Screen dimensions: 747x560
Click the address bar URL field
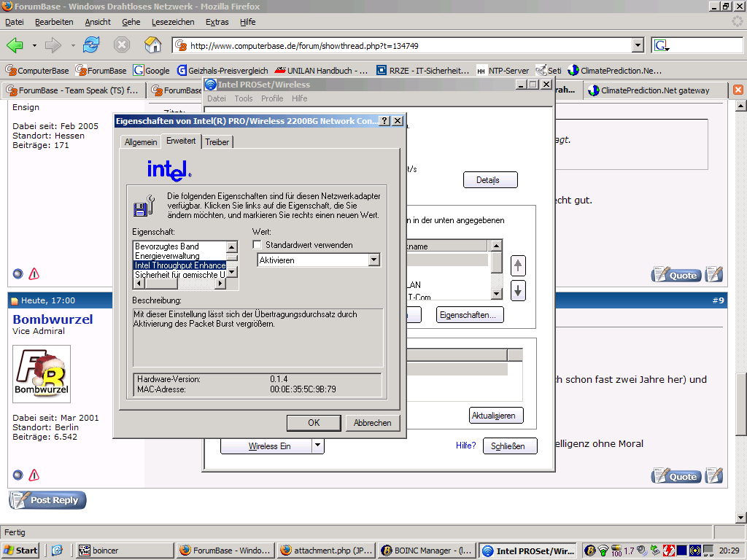pos(403,46)
